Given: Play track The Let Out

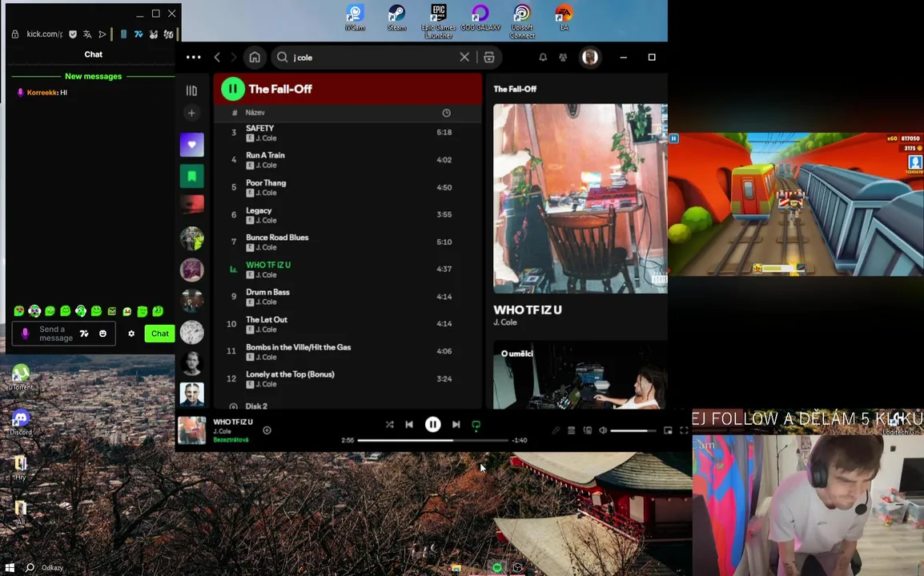Looking at the screenshot, I should pyautogui.click(x=348, y=324).
